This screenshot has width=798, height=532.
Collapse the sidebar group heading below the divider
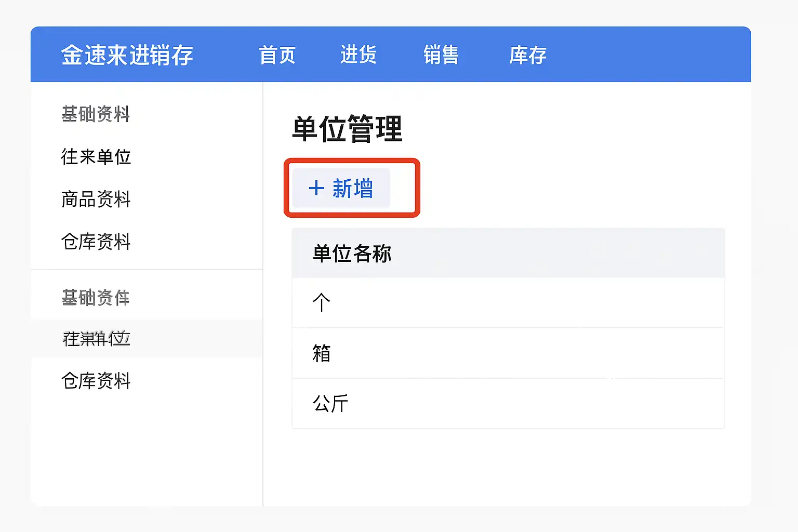[x=96, y=298]
